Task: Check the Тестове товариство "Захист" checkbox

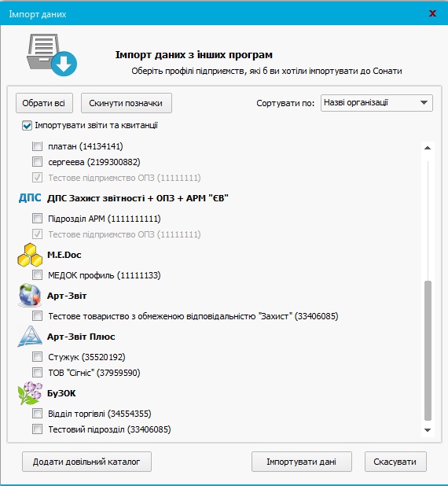Action: [37, 316]
